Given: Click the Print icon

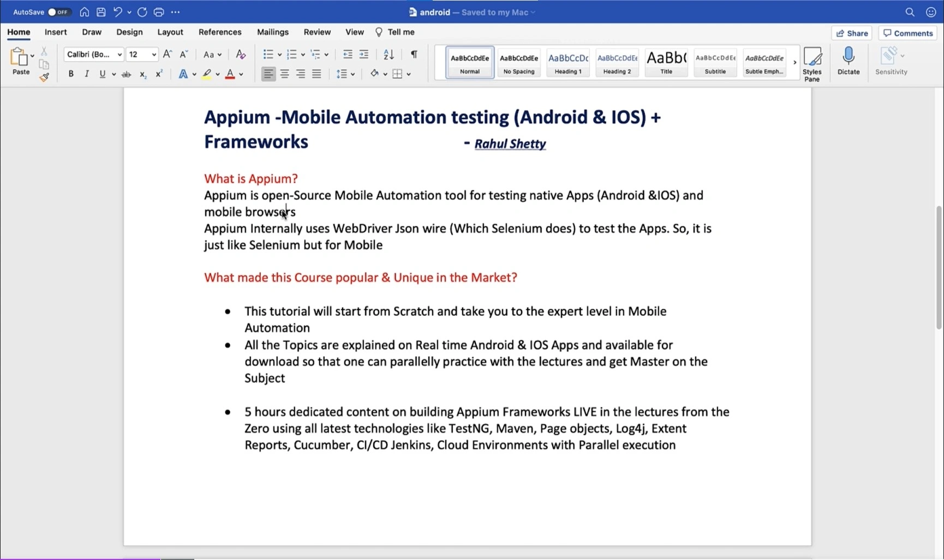Looking at the screenshot, I should (x=159, y=12).
